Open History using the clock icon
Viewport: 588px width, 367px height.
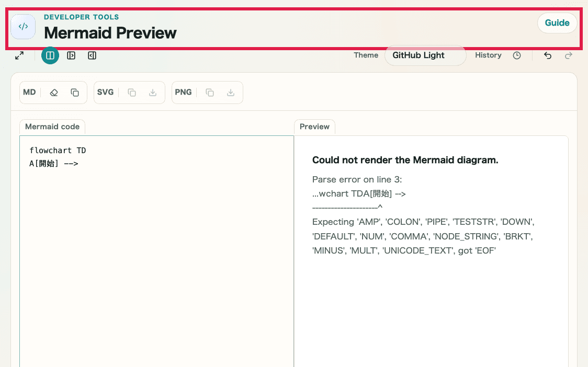pos(517,55)
